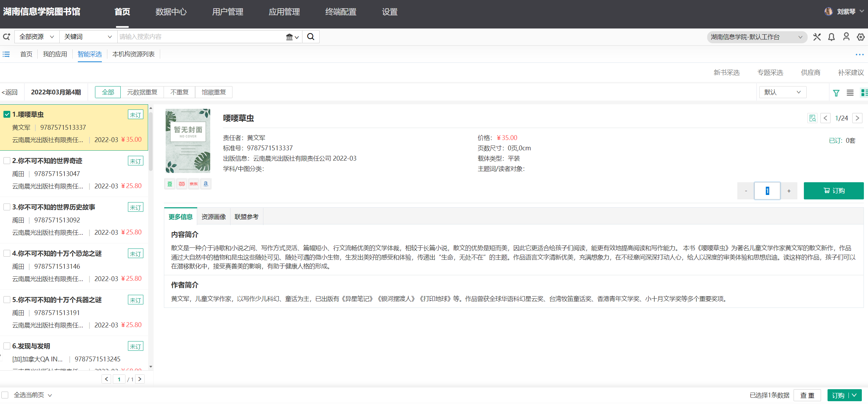Click the search magnifier icon

(310, 37)
